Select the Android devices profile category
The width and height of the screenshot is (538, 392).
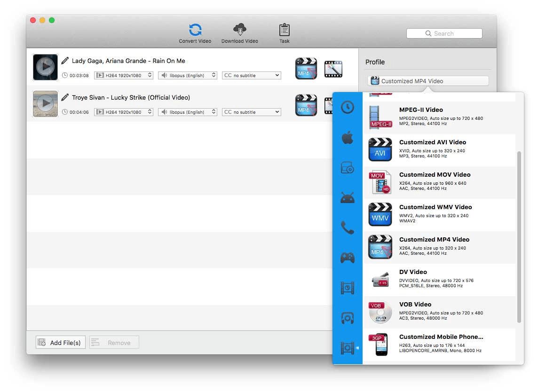click(x=348, y=198)
